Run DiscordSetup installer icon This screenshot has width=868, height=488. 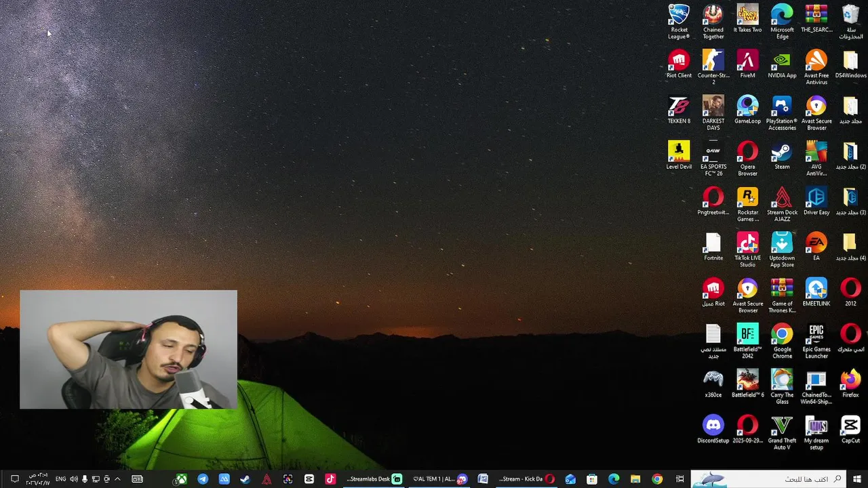713,429
